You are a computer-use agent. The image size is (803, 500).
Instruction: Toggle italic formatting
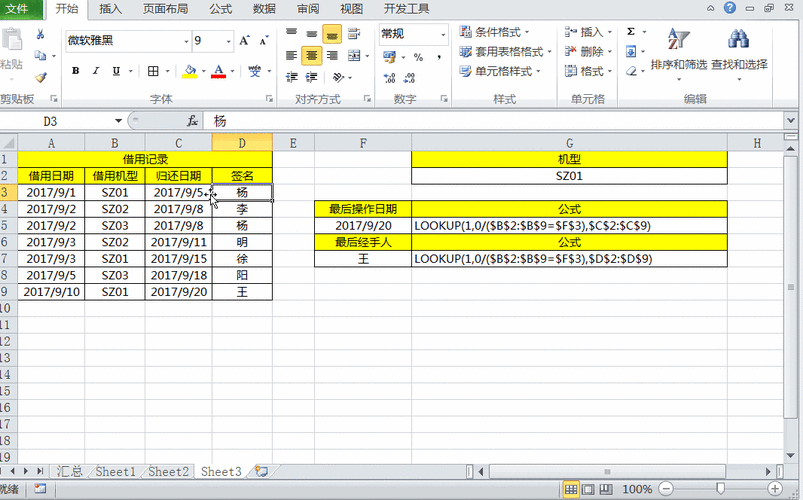[96, 71]
